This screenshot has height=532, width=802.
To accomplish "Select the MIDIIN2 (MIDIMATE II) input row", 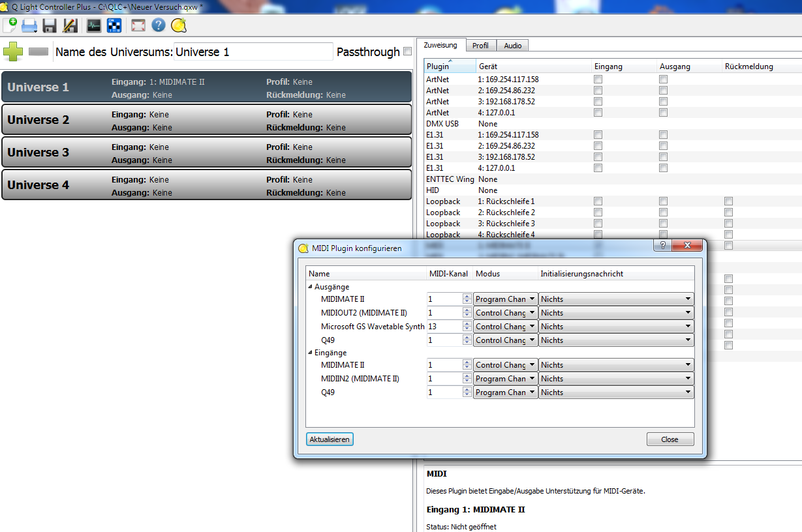I will pos(360,379).
